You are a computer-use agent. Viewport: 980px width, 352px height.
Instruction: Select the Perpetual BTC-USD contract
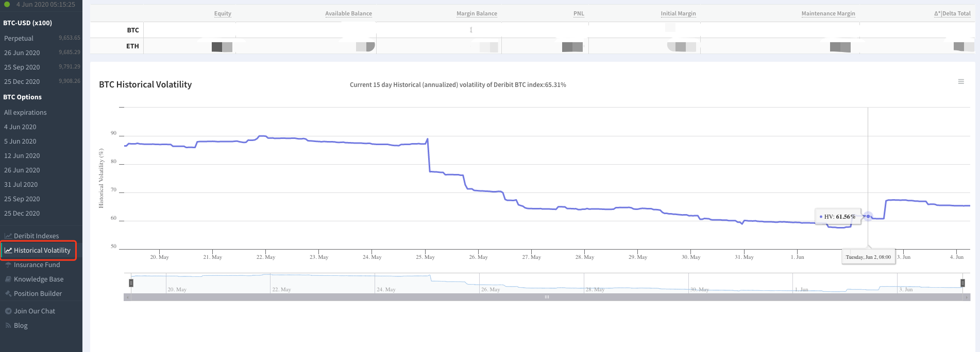(x=19, y=39)
